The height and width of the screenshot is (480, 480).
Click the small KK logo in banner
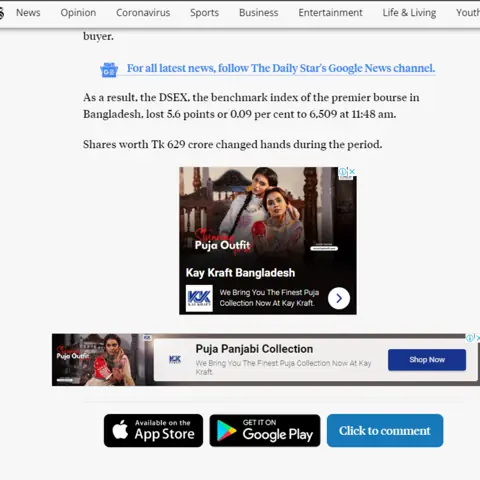[175, 359]
